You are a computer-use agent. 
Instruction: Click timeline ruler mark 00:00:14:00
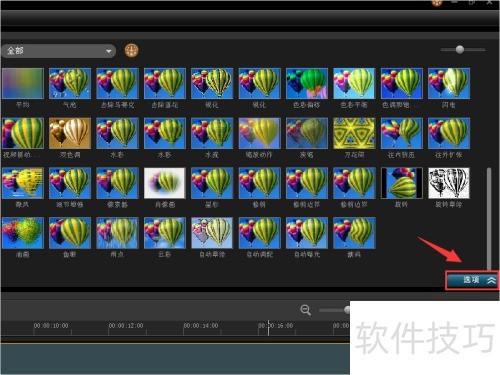click(201, 325)
